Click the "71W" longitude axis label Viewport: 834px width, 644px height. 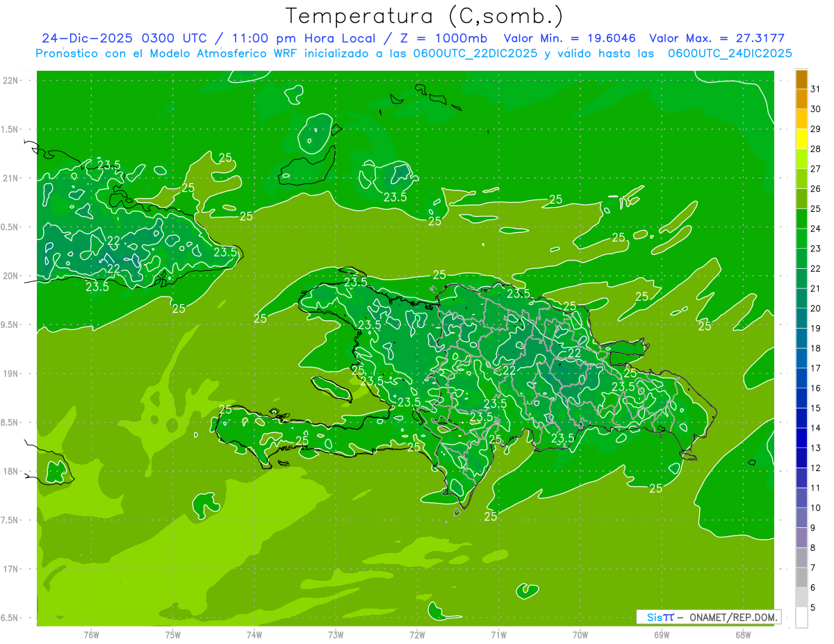[x=498, y=634]
